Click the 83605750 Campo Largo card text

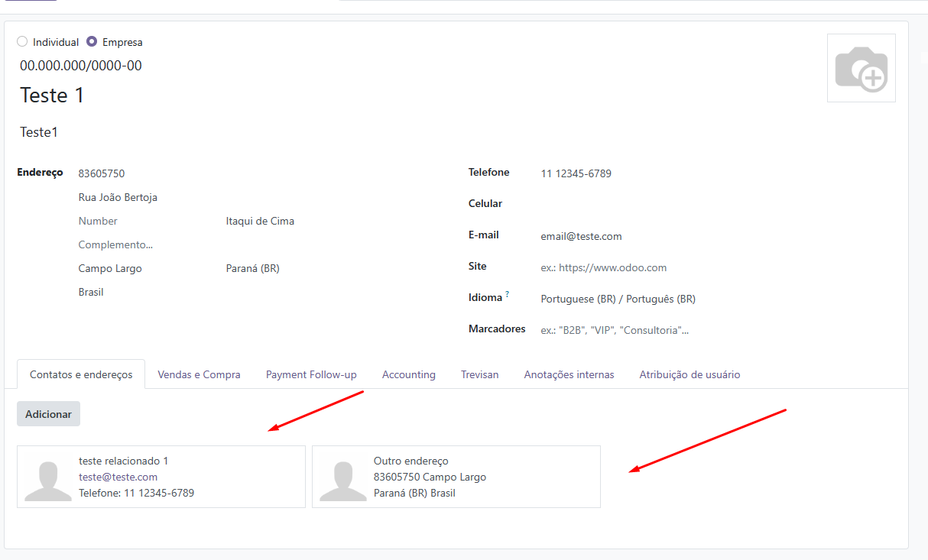click(x=430, y=477)
